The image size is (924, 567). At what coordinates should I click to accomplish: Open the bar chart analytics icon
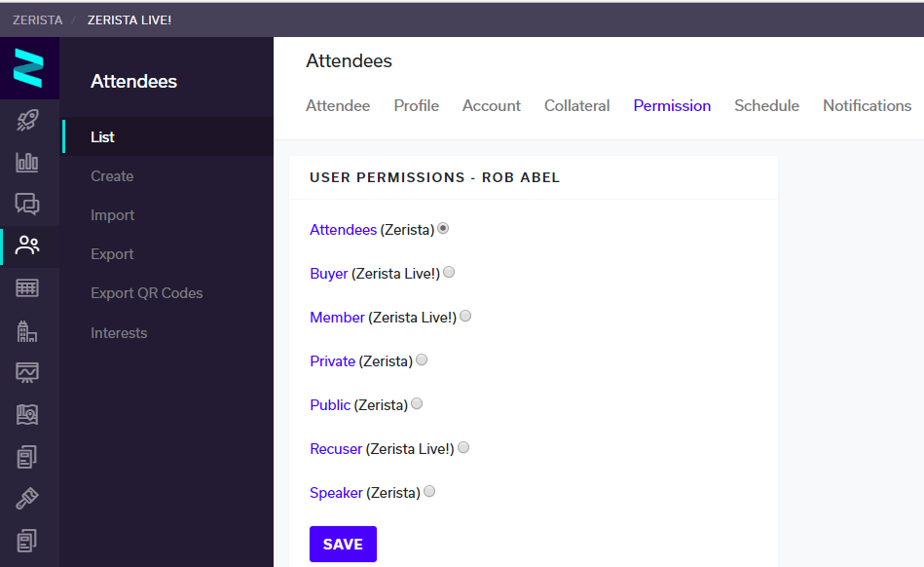[27, 162]
